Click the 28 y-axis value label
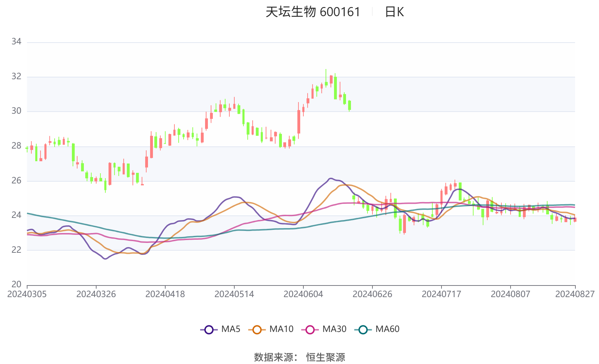 pos(16,146)
